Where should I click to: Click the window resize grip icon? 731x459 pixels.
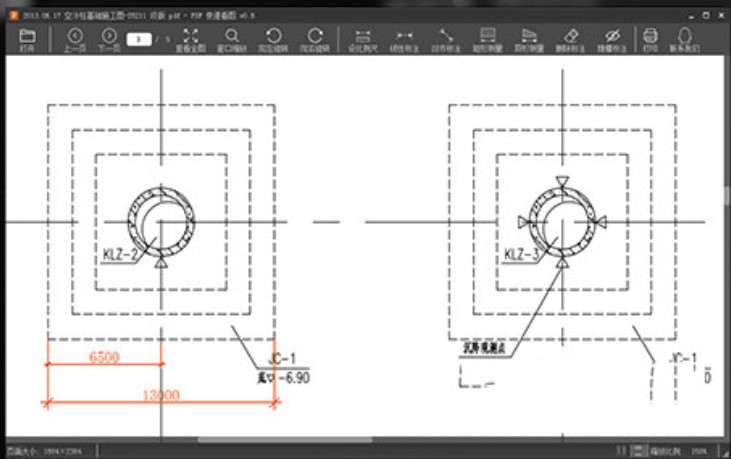coord(725,452)
